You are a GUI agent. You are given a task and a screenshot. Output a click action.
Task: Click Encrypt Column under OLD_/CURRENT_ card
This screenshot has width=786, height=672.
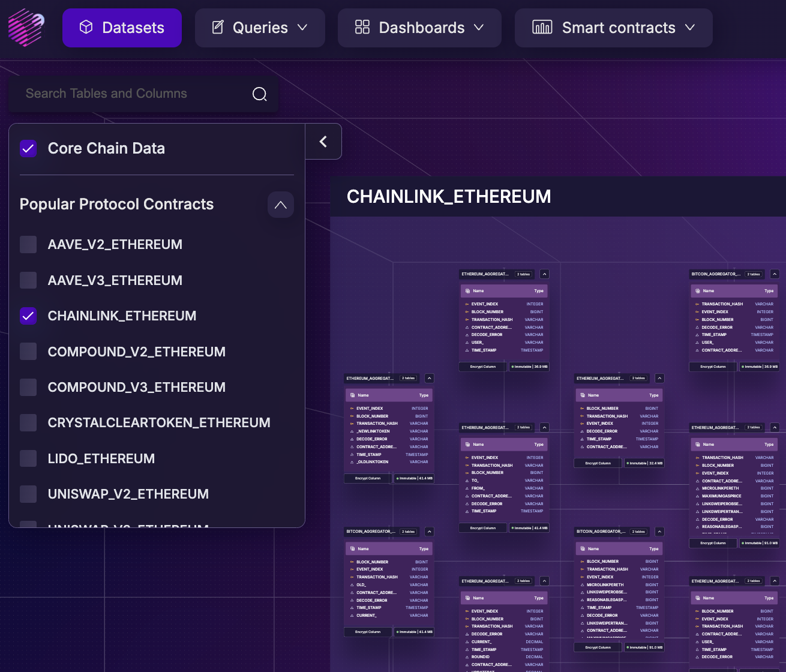368,632
